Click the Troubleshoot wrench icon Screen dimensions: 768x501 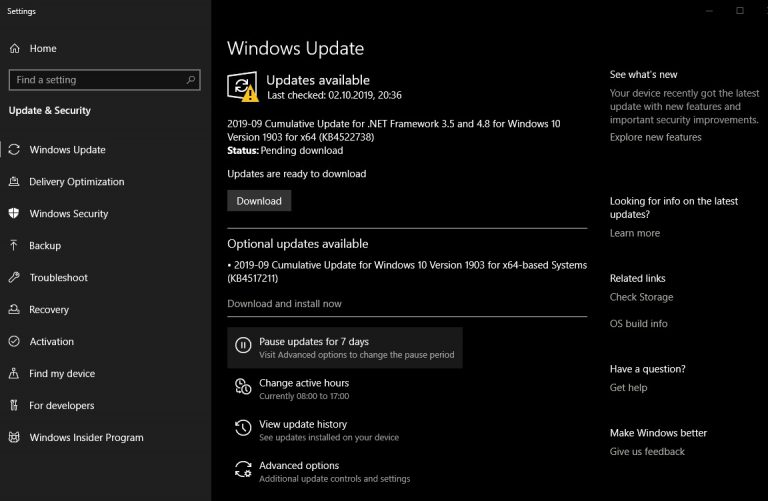pos(14,278)
